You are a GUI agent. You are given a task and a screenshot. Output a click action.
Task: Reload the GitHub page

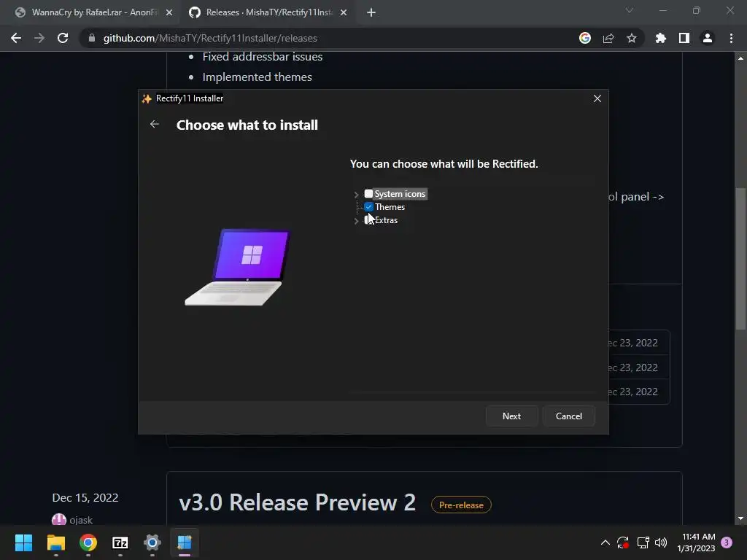click(63, 38)
